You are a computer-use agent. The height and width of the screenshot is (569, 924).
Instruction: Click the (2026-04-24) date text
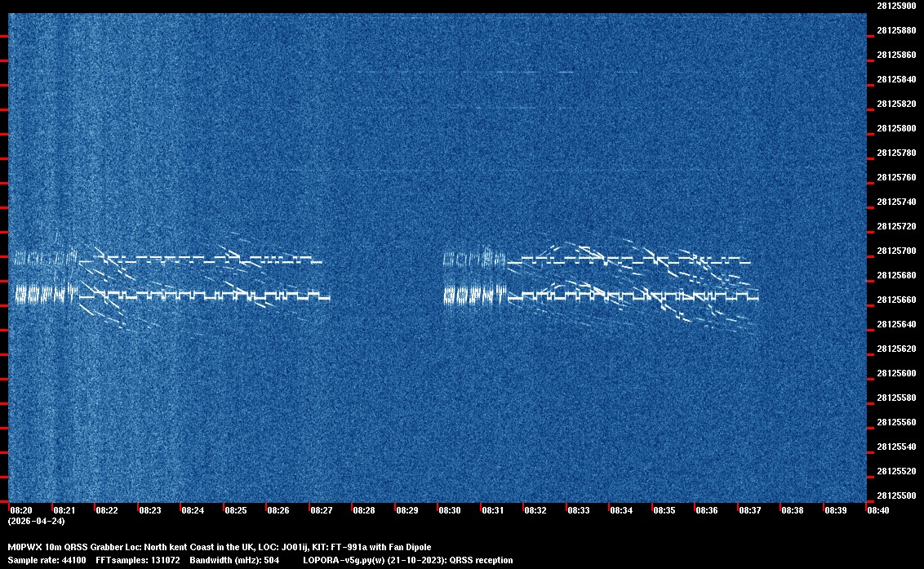(x=36, y=521)
